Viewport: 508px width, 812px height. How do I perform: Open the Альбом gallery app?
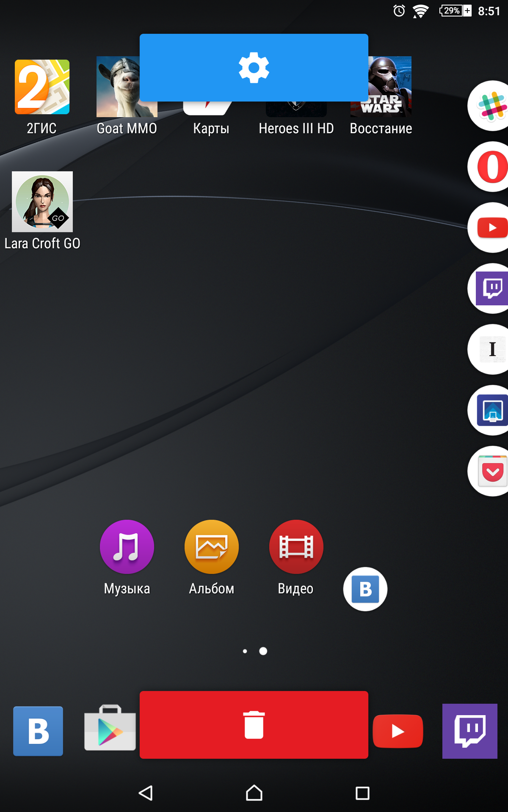[x=211, y=546]
